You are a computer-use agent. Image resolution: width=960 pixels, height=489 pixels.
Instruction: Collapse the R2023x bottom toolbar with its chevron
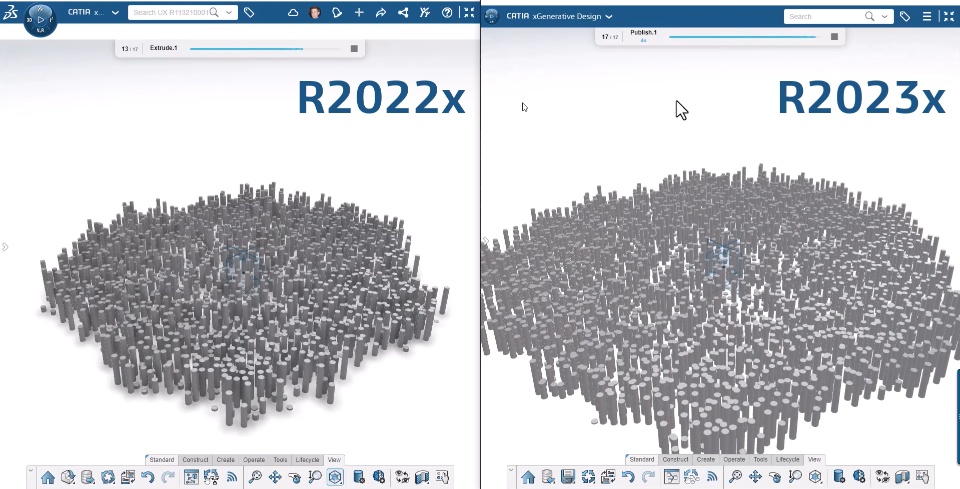pyautogui.click(x=511, y=471)
